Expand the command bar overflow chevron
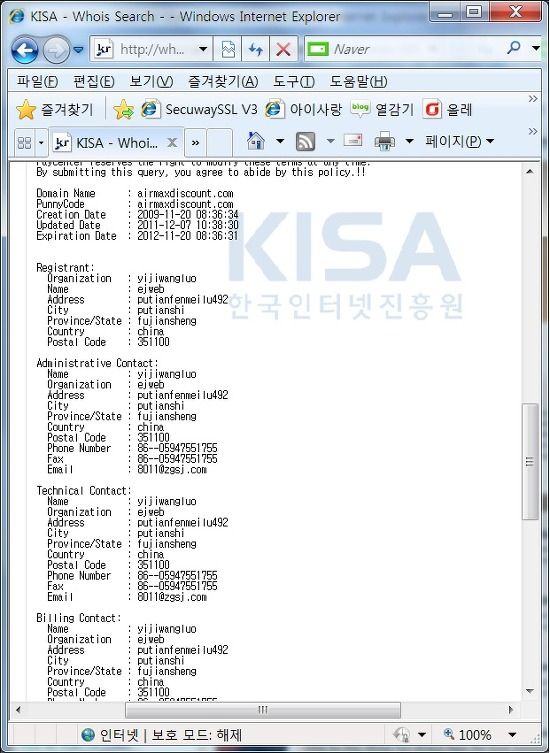Viewport: 550px width, 753px height. (x=533, y=131)
